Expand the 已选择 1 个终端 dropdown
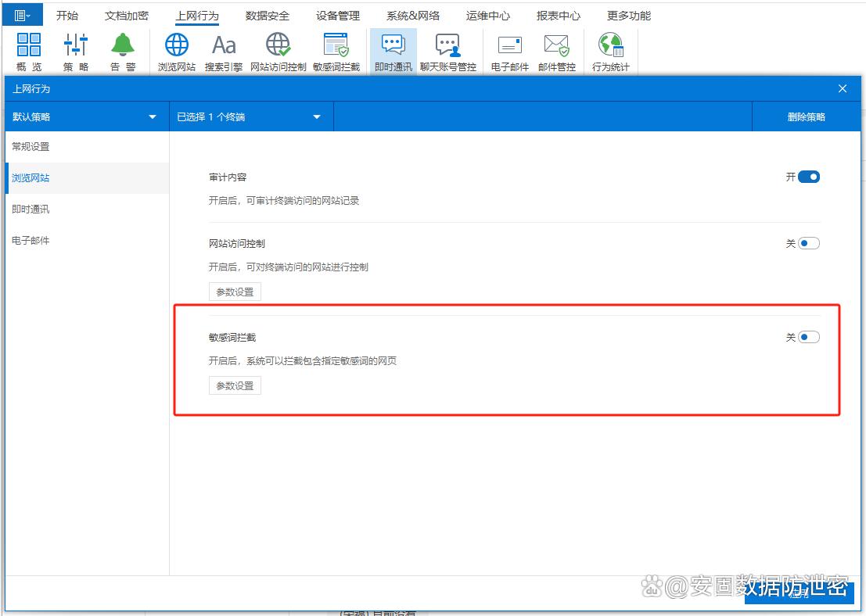Screen dimensions: 866x616 [249, 117]
